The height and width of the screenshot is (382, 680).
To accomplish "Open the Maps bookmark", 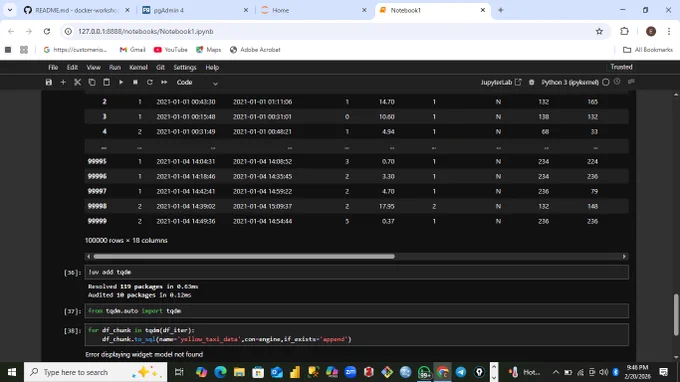I will tap(209, 50).
